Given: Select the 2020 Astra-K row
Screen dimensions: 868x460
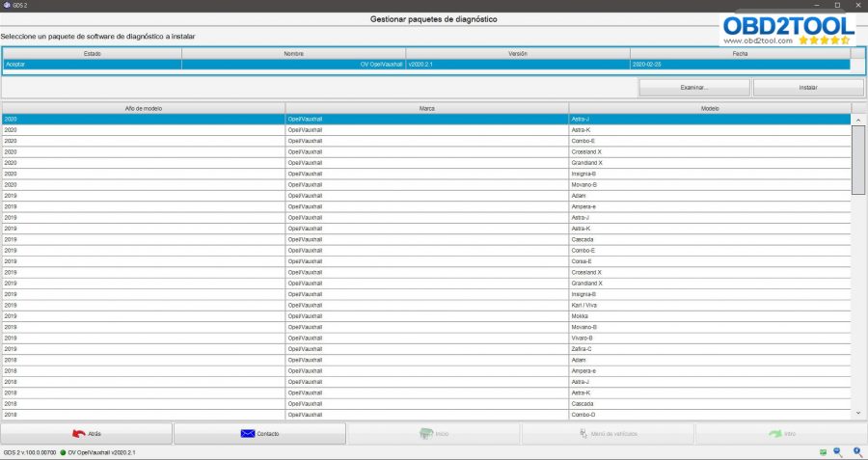Looking at the screenshot, I should point(426,130).
